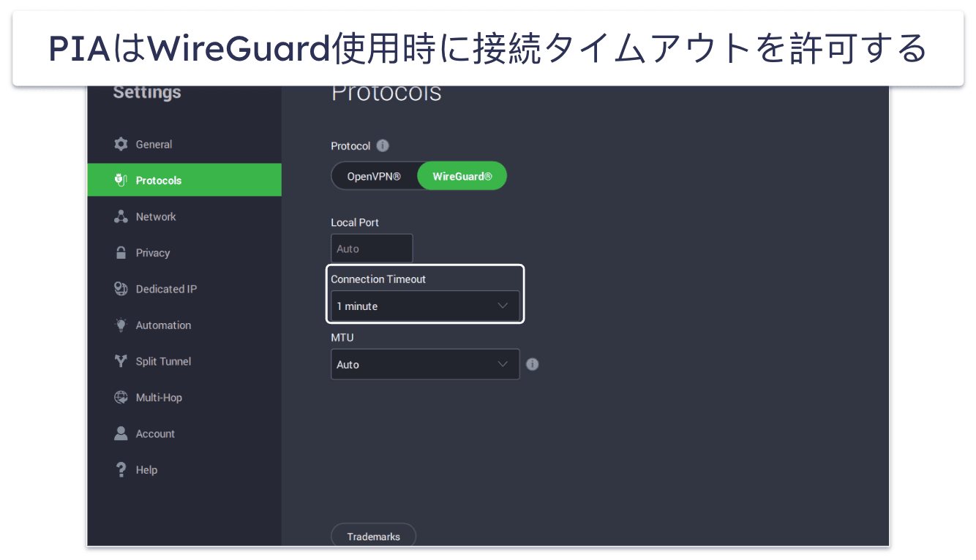Click the Trademarks button
The width and height of the screenshot is (976, 560).
tap(373, 536)
